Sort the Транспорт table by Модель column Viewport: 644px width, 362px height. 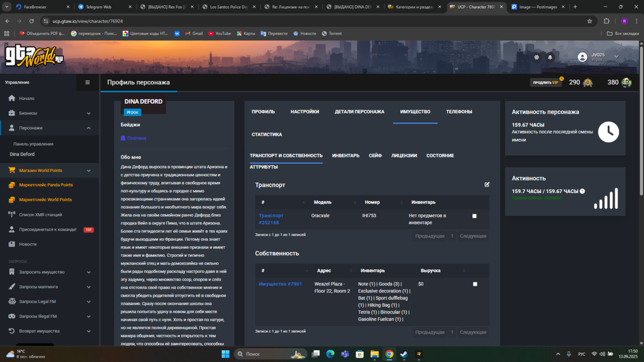pos(333,202)
